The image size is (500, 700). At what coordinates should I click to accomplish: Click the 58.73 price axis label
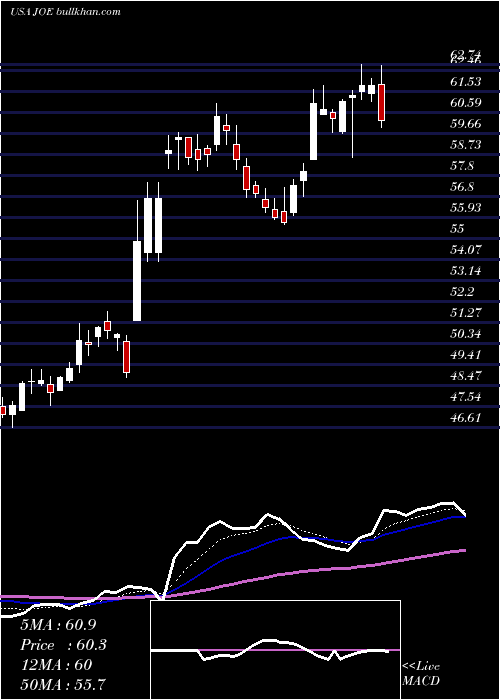click(x=466, y=145)
